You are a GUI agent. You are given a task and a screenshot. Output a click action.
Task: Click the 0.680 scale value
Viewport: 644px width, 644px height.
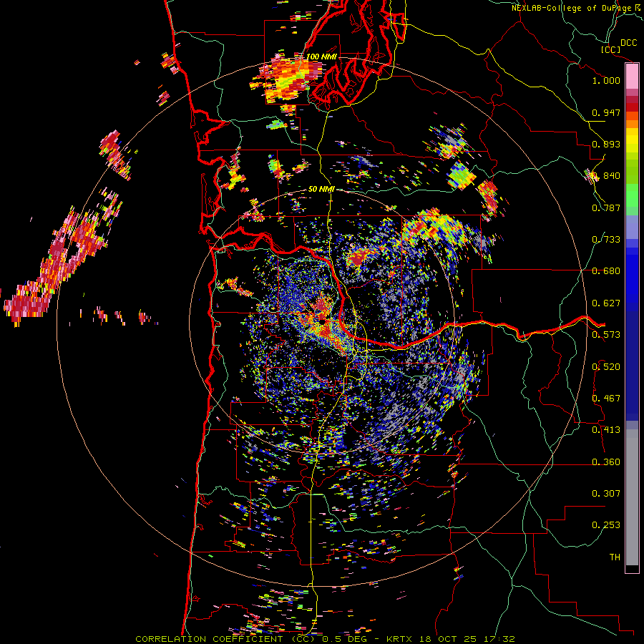[x=606, y=271]
